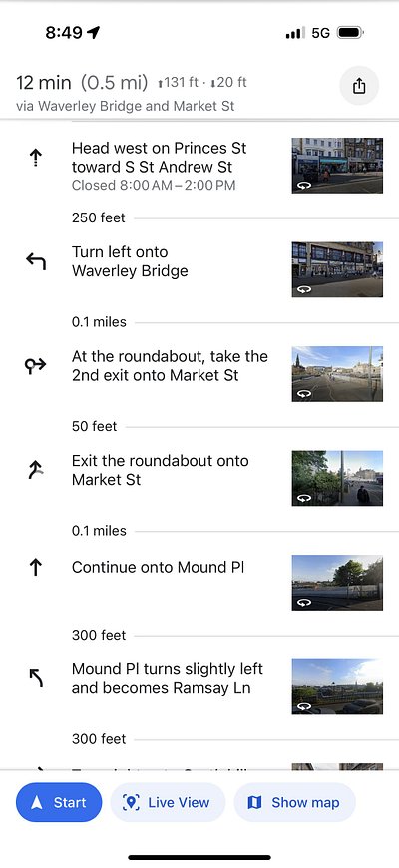Select the Head west on Princes St step

click(199, 166)
